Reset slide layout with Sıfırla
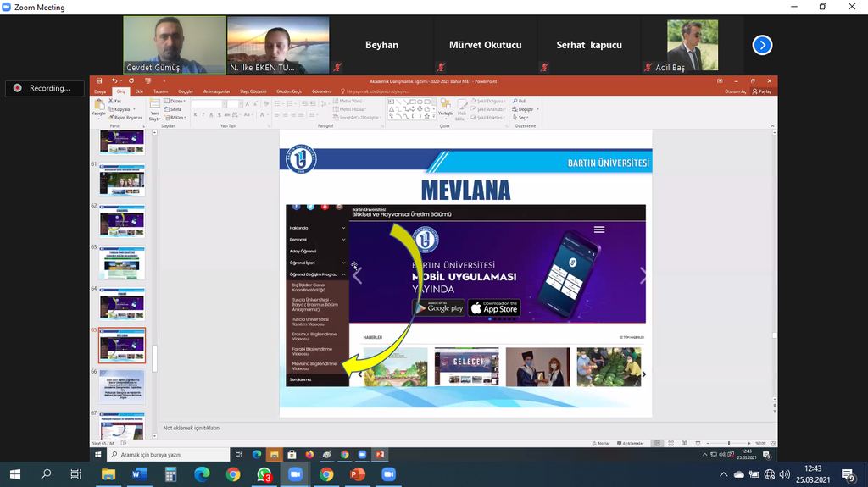Image resolution: width=868 pixels, height=487 pixels. tap(173, 109)
